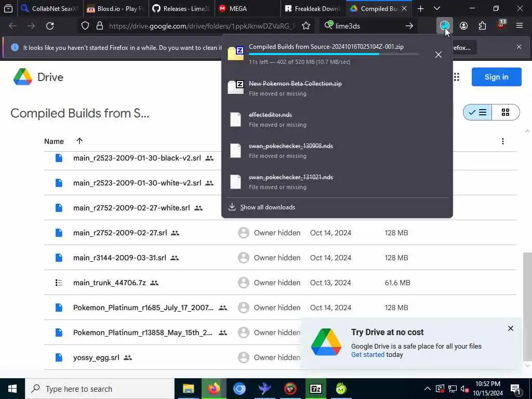Viewport: 532px width, 399px height.
Task: Bookmark this page with star icon
Action: tap(305, 26)
